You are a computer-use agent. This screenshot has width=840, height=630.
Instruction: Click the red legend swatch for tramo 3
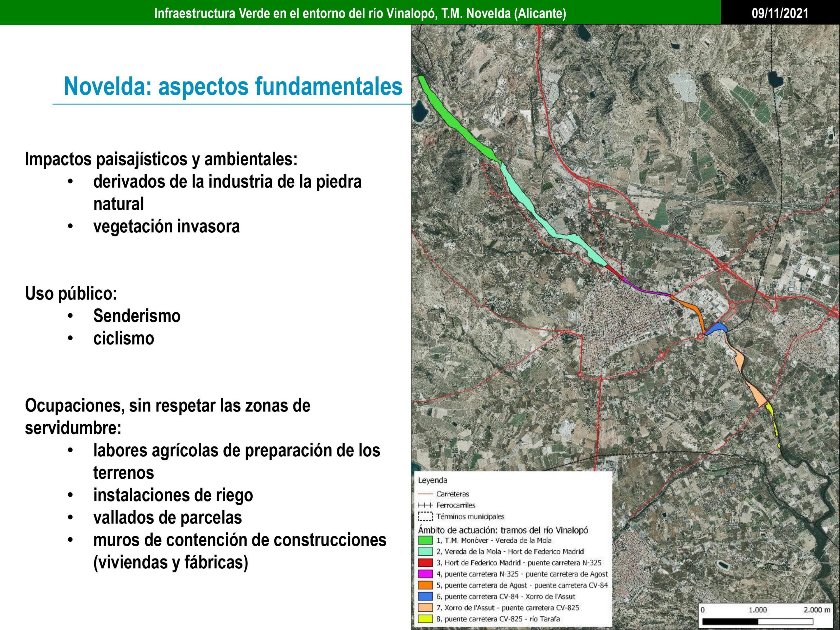click(x=425, y=563)
